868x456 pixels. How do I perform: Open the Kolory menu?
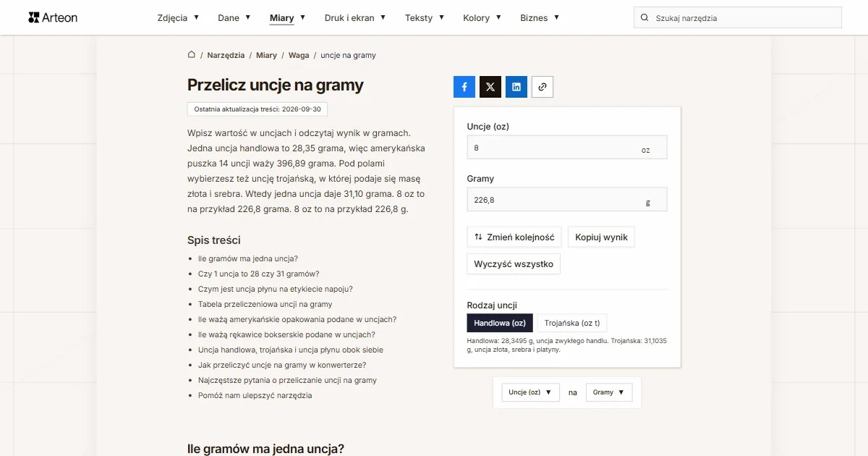coord(482,17)
